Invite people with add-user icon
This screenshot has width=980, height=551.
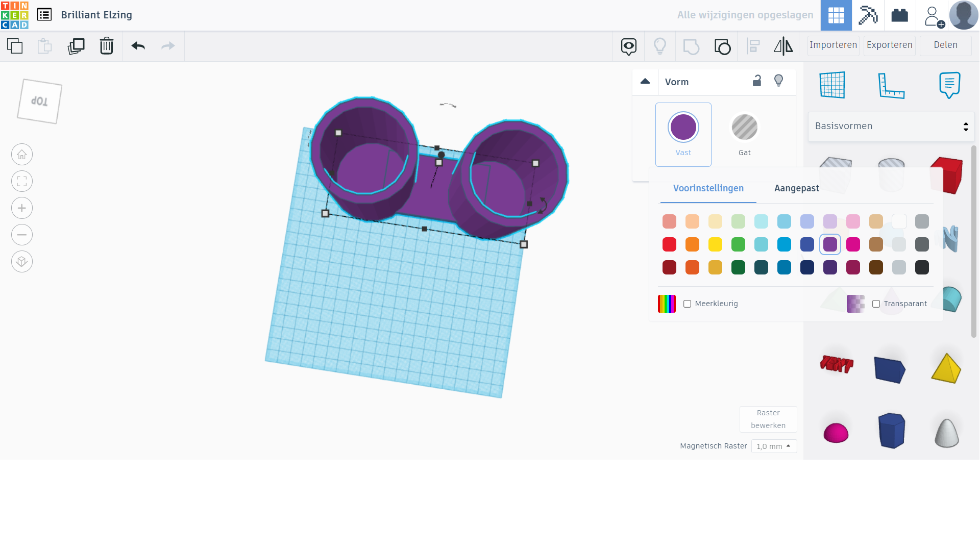tap(934, 16)
